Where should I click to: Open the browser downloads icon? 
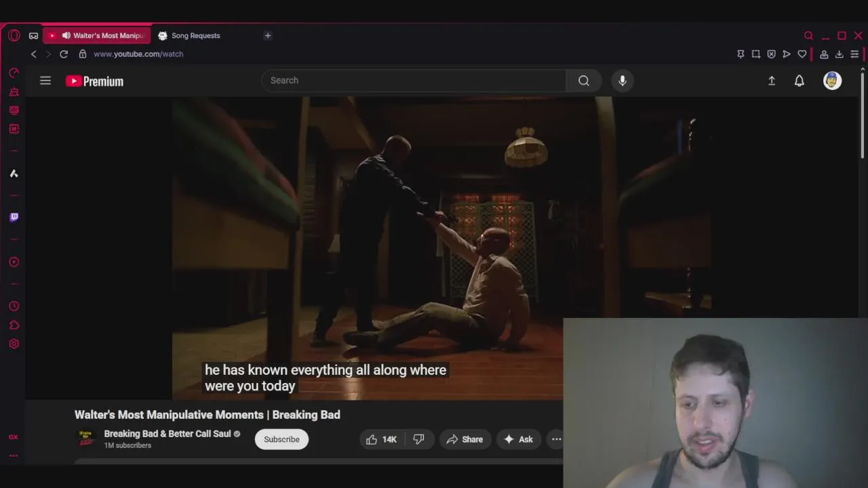[840, 54]
